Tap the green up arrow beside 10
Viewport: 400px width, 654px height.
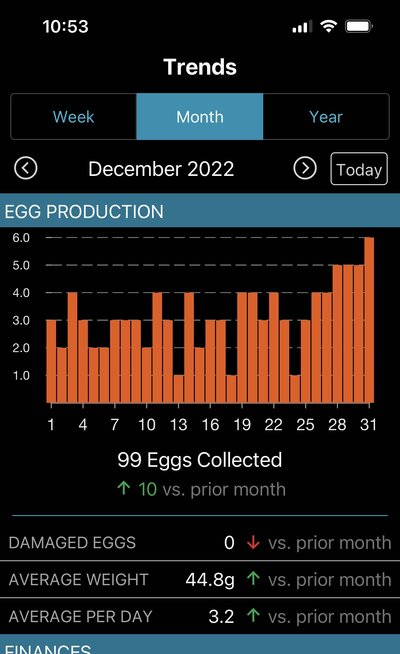124,488
